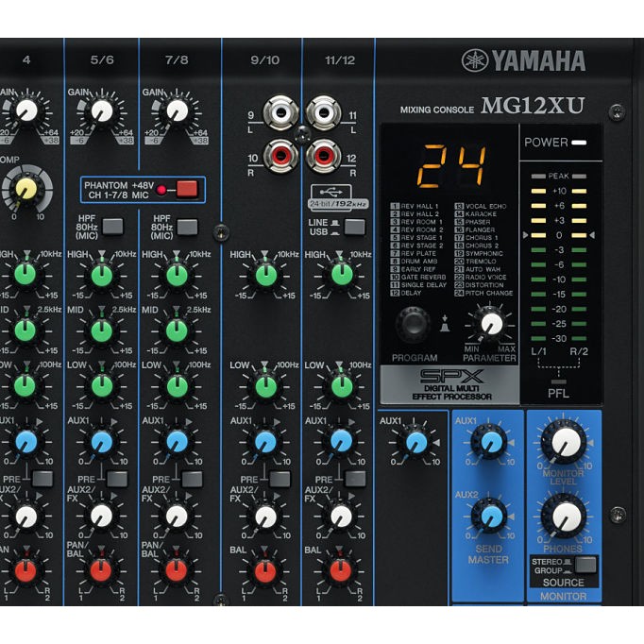
Task: Toggle the PRE button on channel 9/10
Action: click(280, 479)
